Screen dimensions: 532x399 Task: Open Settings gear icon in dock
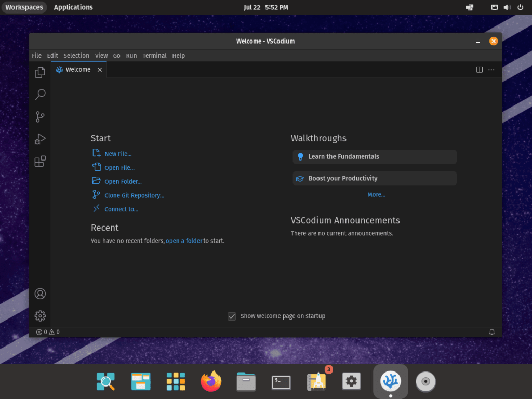click(x=352, y=381)
